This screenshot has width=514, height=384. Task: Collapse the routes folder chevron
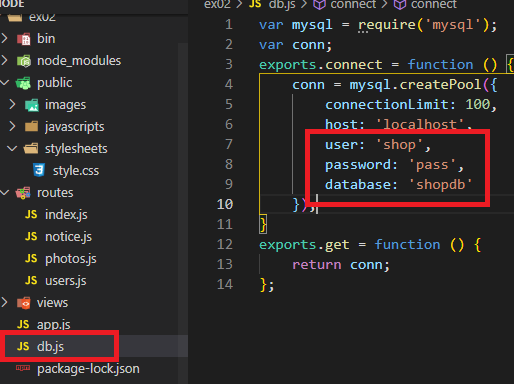pyautogui.click(x=4, y=193)
